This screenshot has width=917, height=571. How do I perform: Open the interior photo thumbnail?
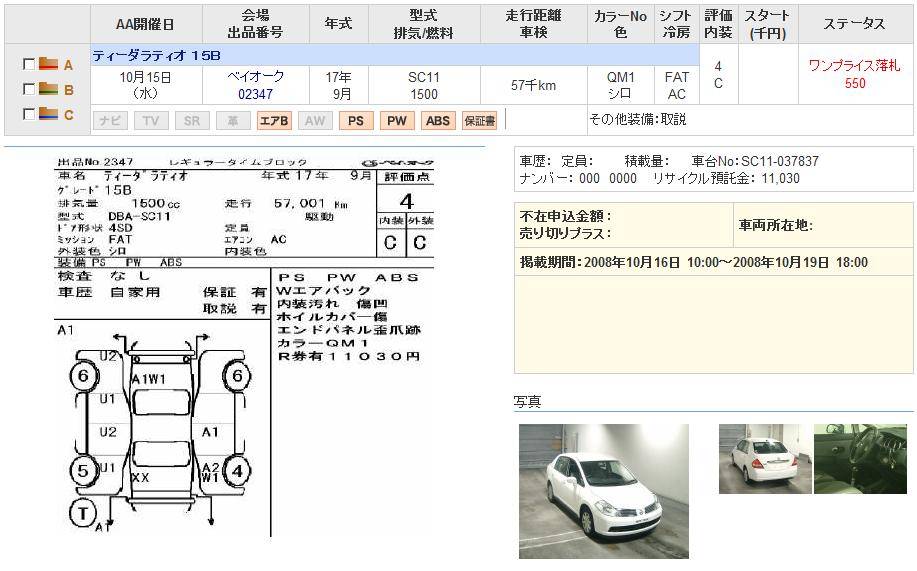coord(860,459)
